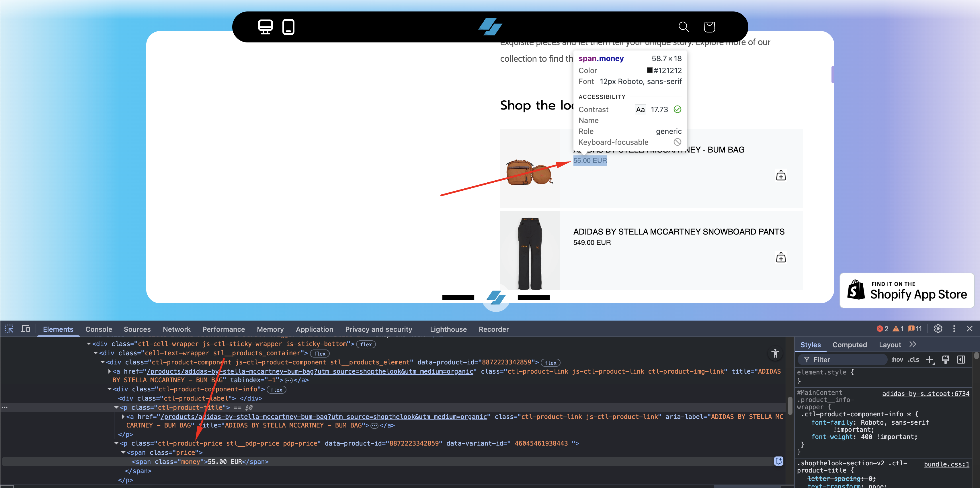Open the Console tab
This screenshot has width=980, height=488.
point(99,329)
